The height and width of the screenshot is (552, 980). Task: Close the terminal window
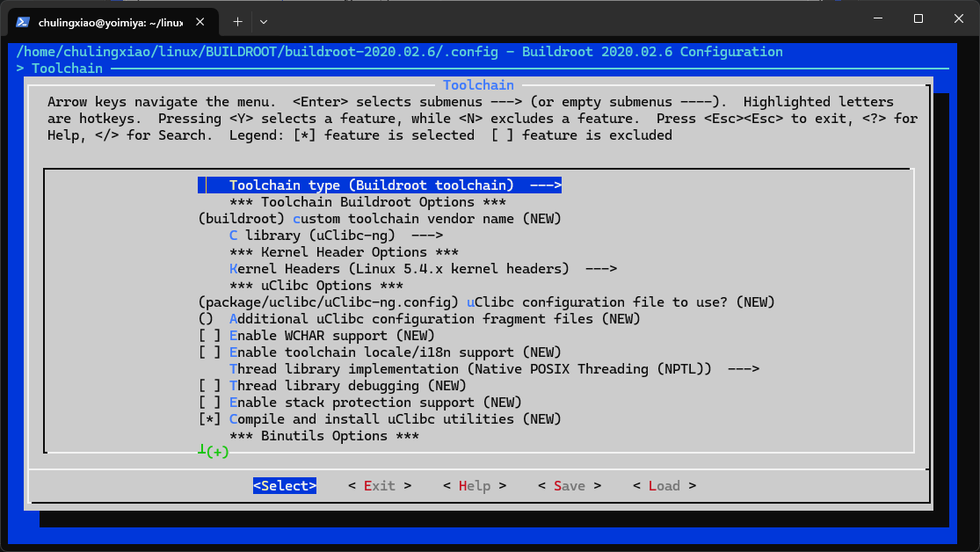(959, 18)
